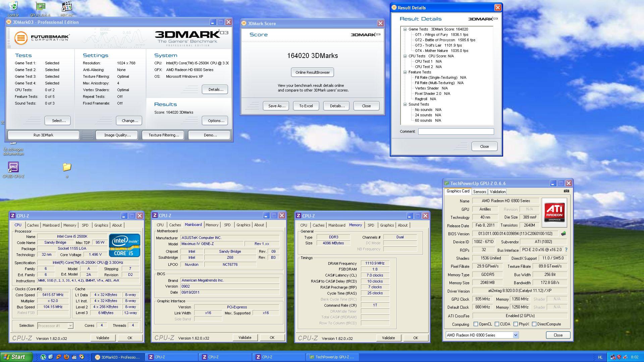Toggle the DirectCompute checkbox
Viewport: 644px width, 362px height.
pos(534,324)
